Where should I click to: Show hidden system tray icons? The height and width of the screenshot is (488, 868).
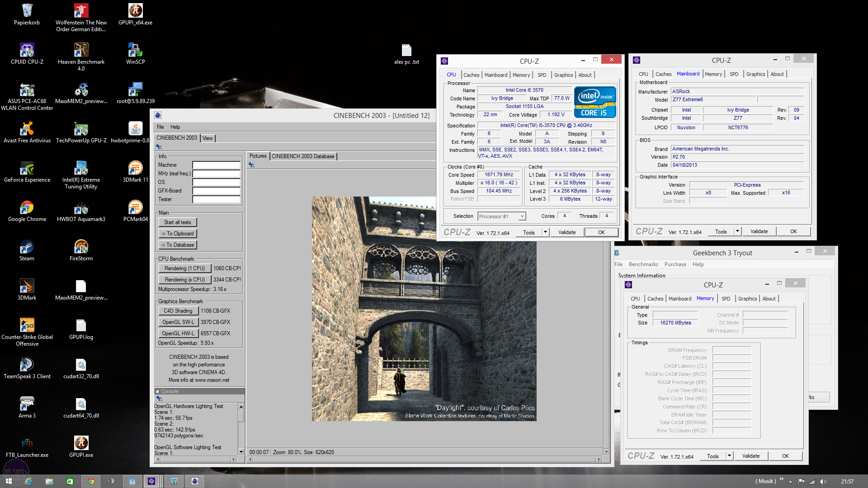point(790,481)
